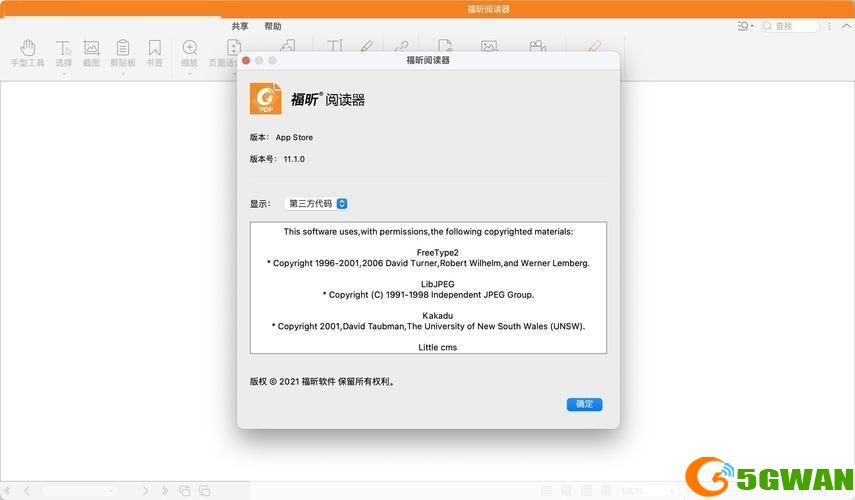Click the Zoom tool (缩放)
The image size is (855, 500).
[189, 53]
